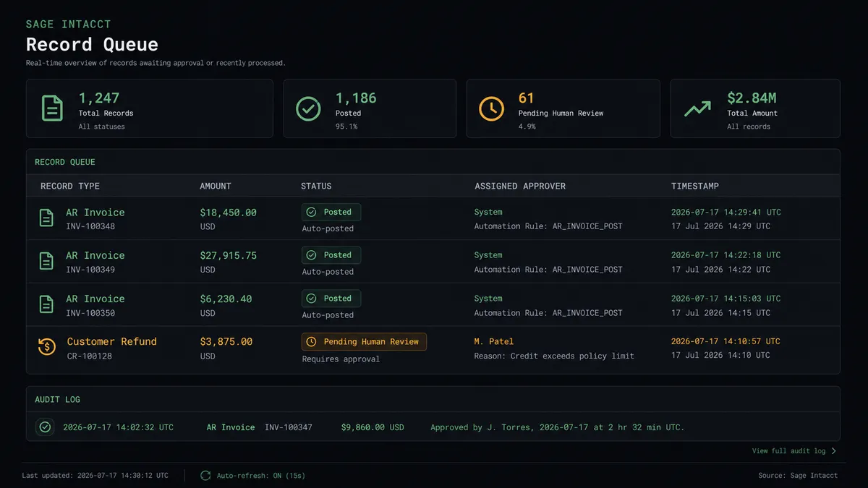Open the Customer Refund CR-100128 record
Viewport: 868px width, 488px height.
433,348
